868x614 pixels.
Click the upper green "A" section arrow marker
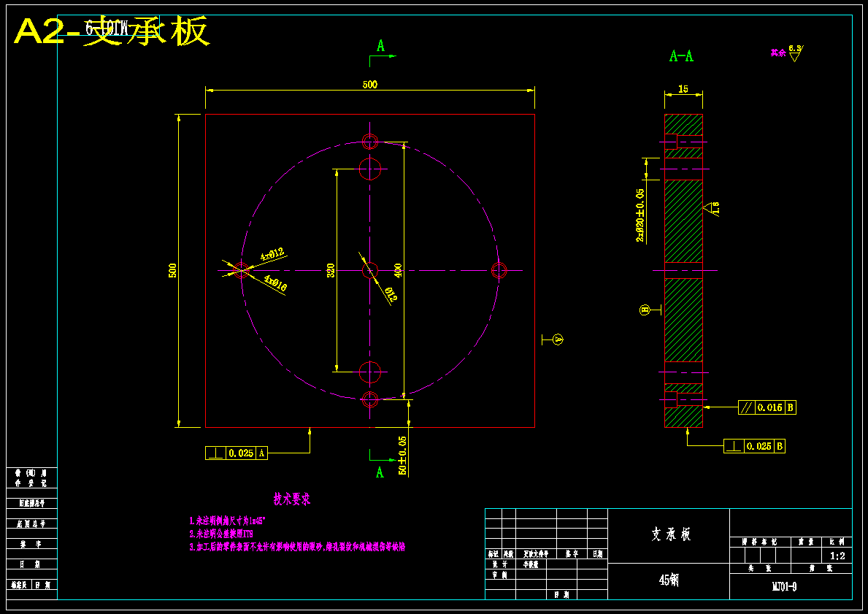381,46
